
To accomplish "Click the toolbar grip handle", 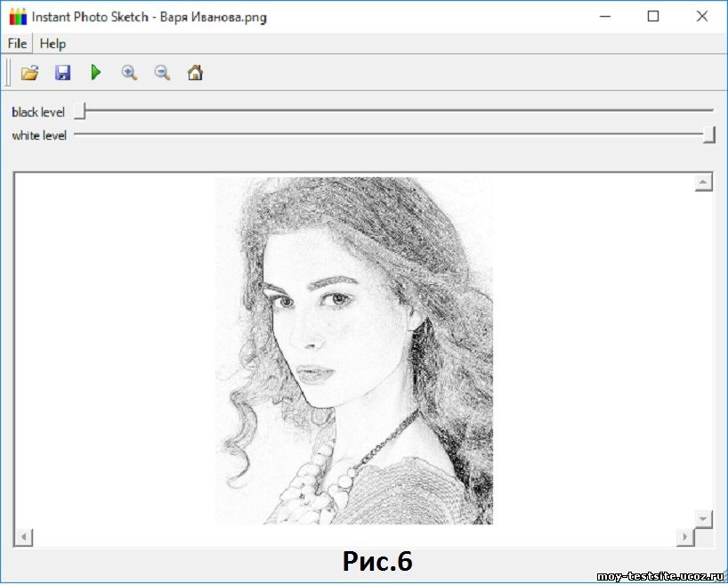I will point(7,72).
